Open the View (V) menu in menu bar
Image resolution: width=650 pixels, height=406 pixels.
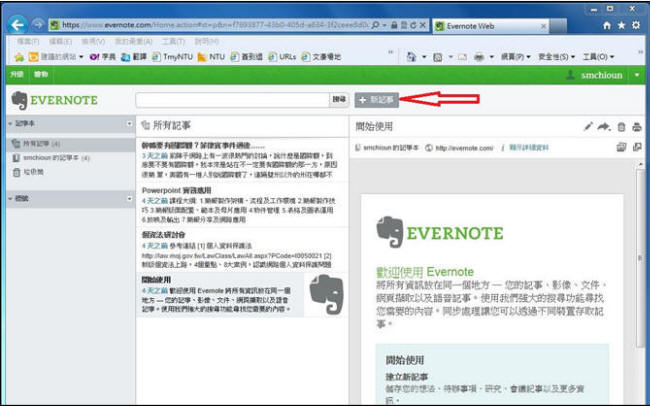[93, 41]
